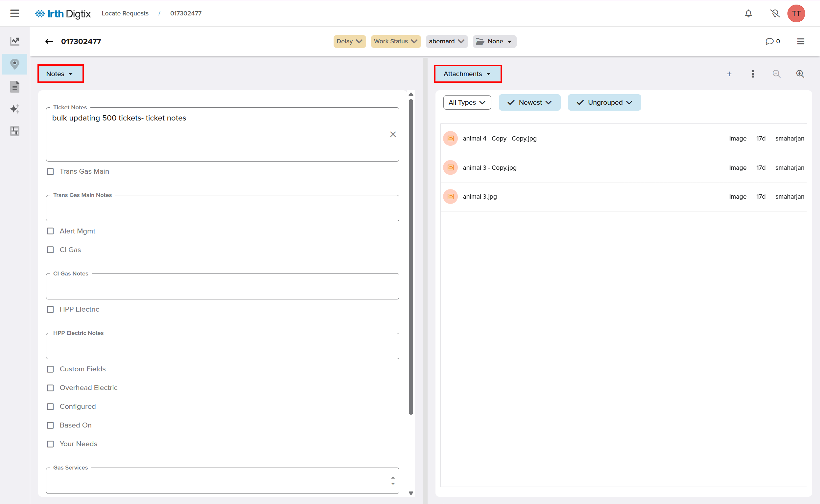Open the document sidebar icon
This screenshot has height=504, width=820.
pyautogui.click(x=15, y=87)
